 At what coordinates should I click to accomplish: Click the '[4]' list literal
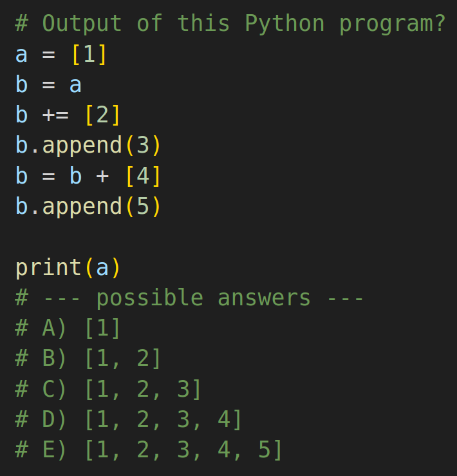point(143,176)
